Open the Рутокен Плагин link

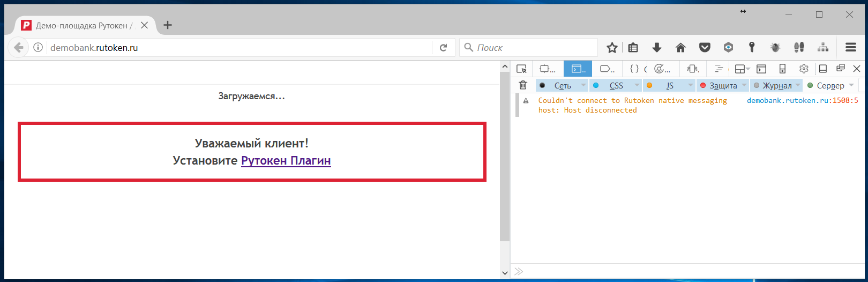286,160
